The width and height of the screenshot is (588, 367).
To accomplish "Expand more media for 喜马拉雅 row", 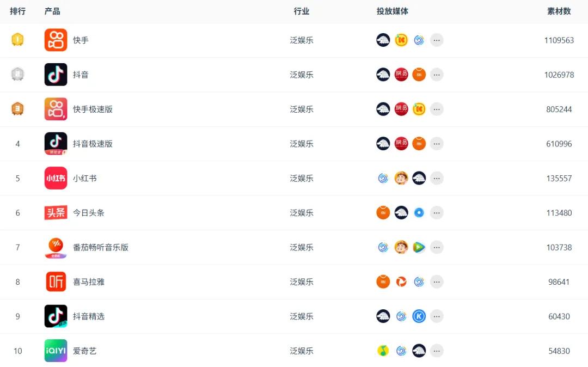I will (x=437, y=282).
